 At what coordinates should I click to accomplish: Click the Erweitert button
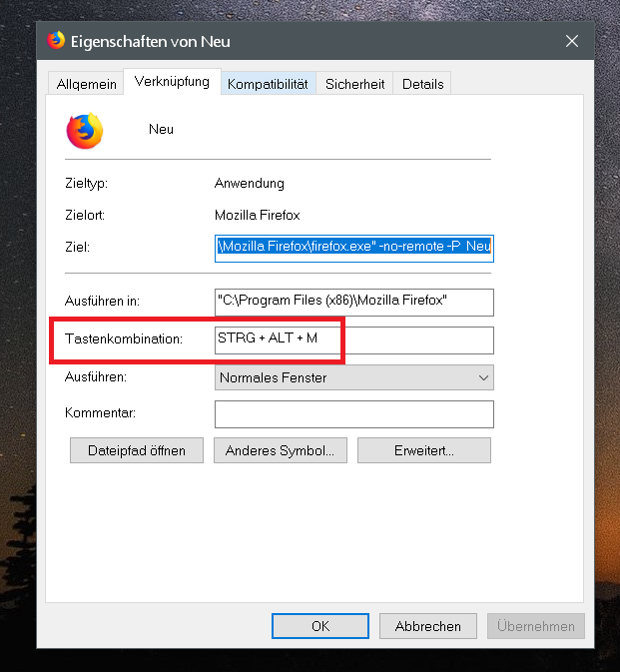(423, 450)
